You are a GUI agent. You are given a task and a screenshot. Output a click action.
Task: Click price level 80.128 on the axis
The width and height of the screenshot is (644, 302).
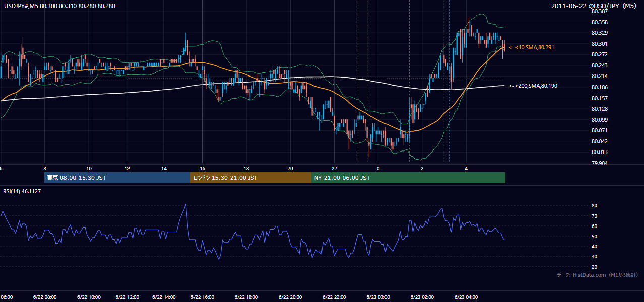pos(599,109)
